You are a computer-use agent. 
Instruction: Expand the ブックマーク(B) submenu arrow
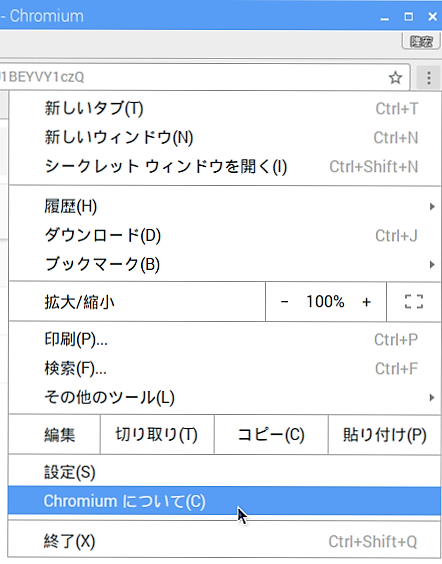432,265
